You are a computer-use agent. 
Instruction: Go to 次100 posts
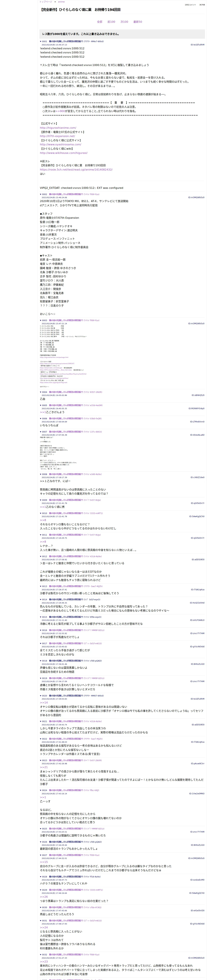(124, 22)
